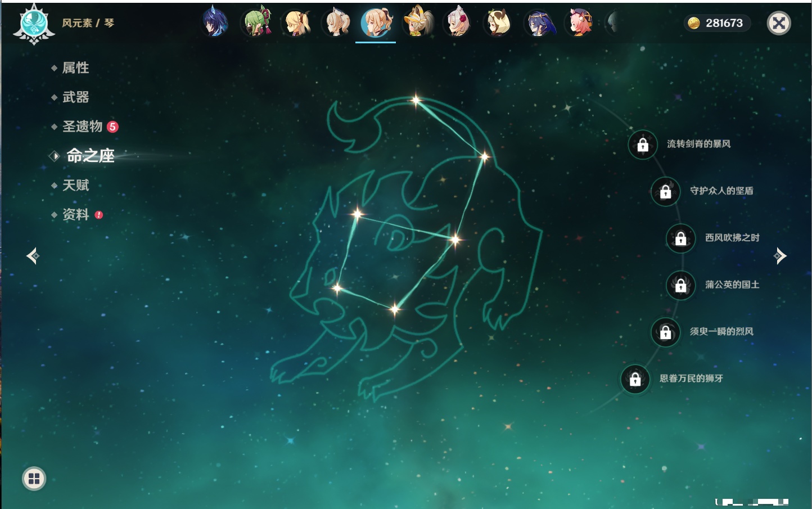The height and width of the screenshot is (509, 812).
Task: Select the character in the cream eared hood
Action: pos(498,22)
